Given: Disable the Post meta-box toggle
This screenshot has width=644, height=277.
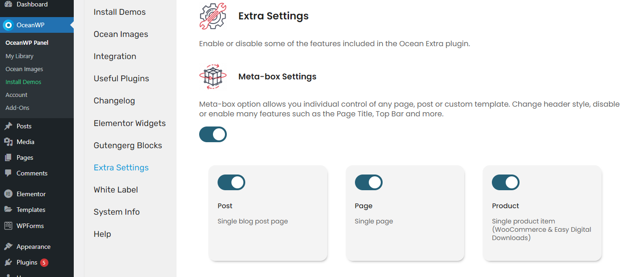Looking at the screenshot, I should [x=231, y=182].
